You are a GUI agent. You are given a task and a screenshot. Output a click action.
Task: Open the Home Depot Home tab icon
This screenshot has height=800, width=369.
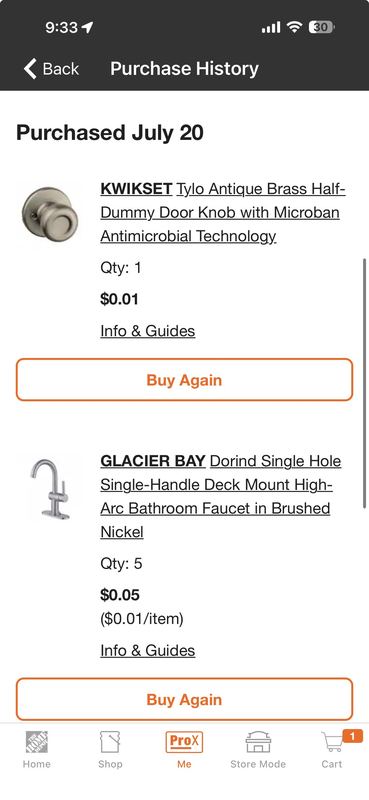(37, 742)
